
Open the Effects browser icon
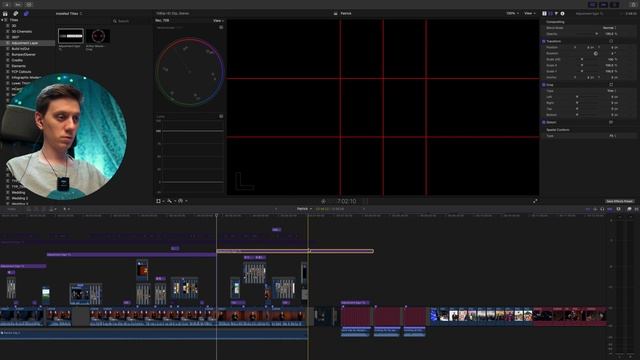click(629, 209)
